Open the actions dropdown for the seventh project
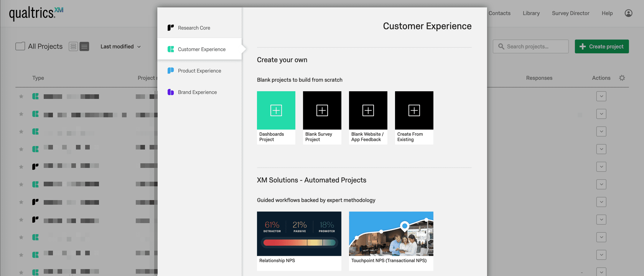The image size is (644, 276). [x=601, y=202]
